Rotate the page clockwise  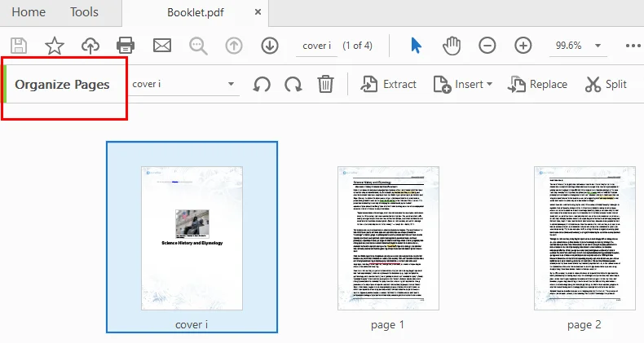[293, 84]
